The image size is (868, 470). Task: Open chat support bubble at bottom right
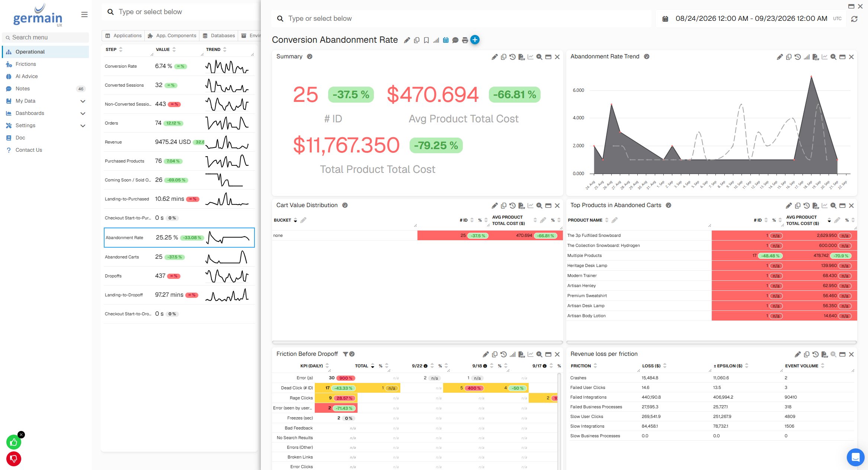(x=856, y=457)
